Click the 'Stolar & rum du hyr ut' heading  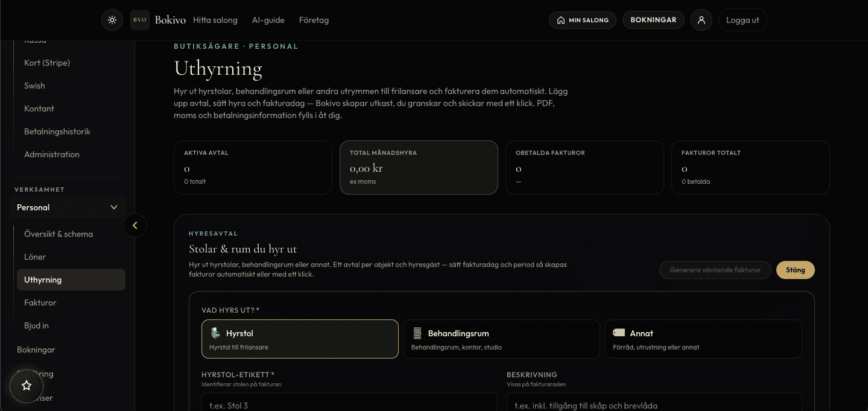coord(242,249)
